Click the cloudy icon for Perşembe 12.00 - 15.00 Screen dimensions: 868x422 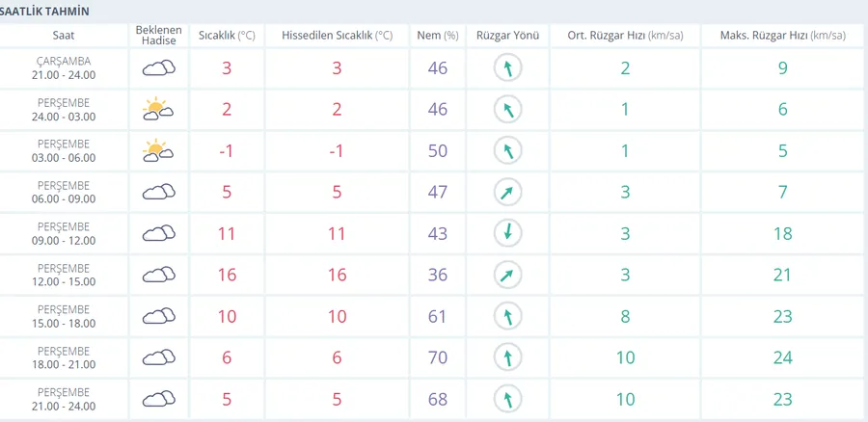coord(159,275)
